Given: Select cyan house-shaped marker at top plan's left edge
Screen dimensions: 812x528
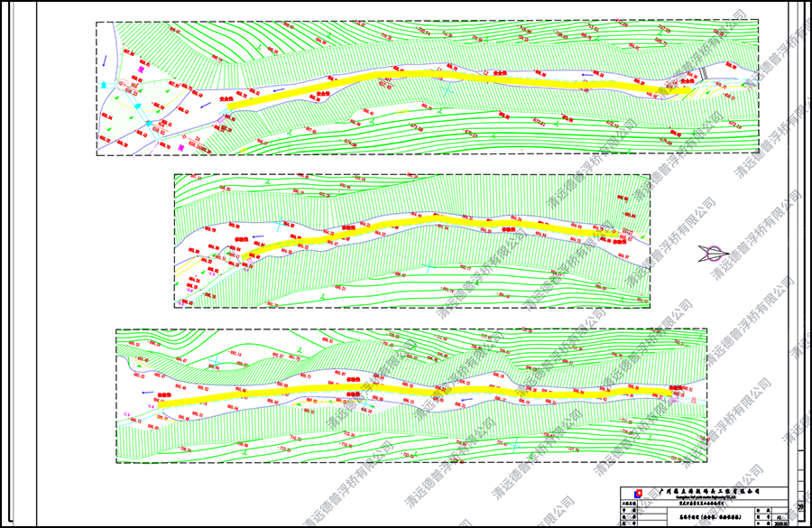Looking at the screenshot, I should pos(105,84).
